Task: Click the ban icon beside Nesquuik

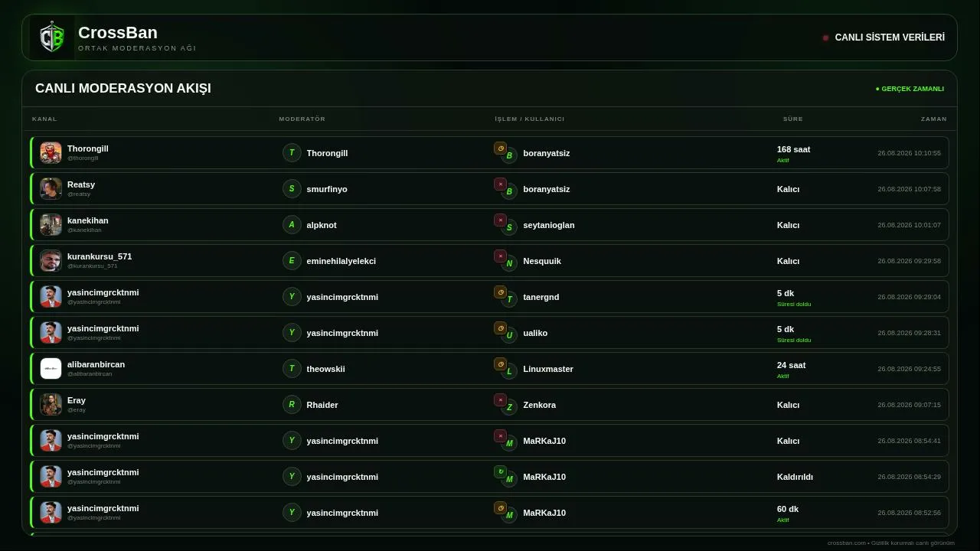Action: 500,256
